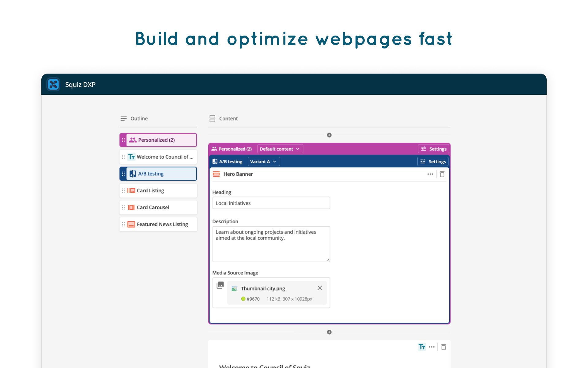This screenshot has width=588, height=368.
Task: Expand the Variant A dropdown in A/B testing
Action: coord(262,162)
